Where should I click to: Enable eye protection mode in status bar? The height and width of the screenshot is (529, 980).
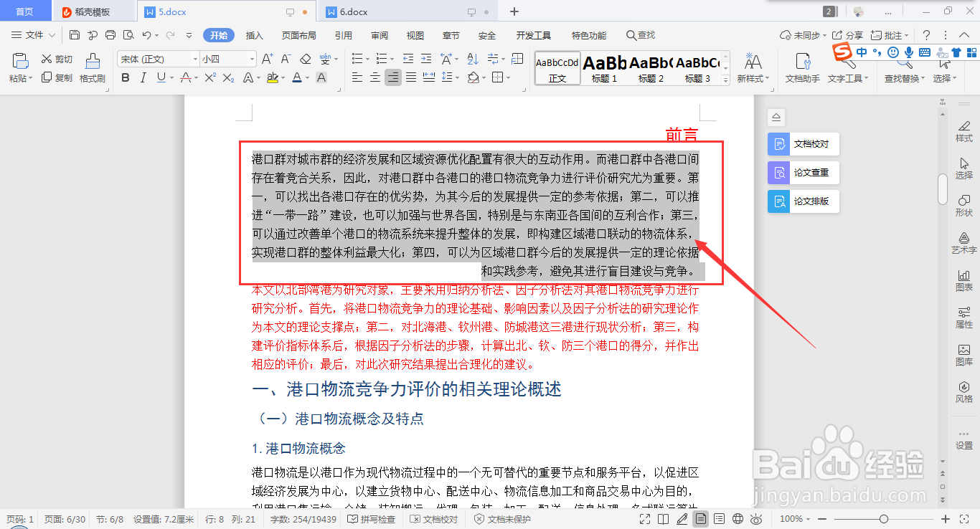tap(755, 518)
